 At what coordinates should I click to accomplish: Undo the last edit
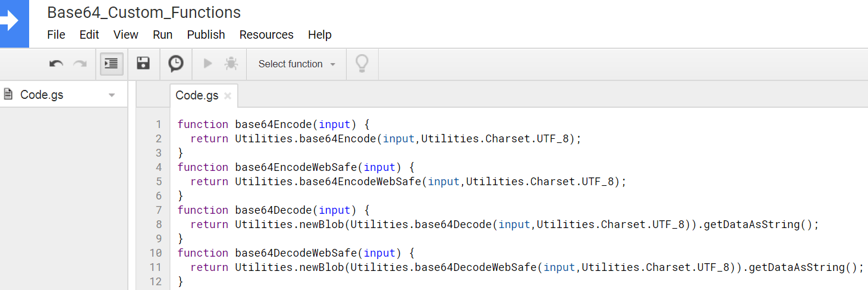pyautogui.click(x=56, y=64)
